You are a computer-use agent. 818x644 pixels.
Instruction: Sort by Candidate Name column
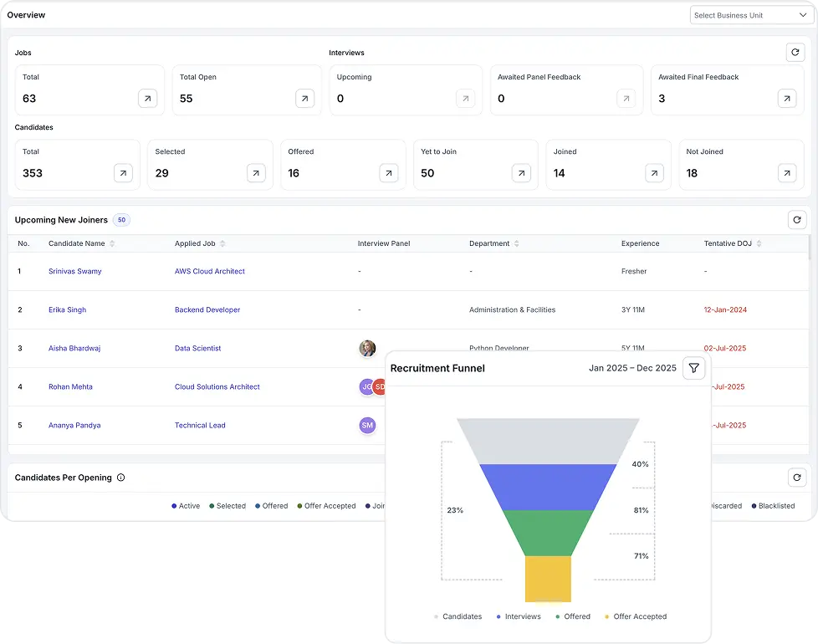pos(82,243)
